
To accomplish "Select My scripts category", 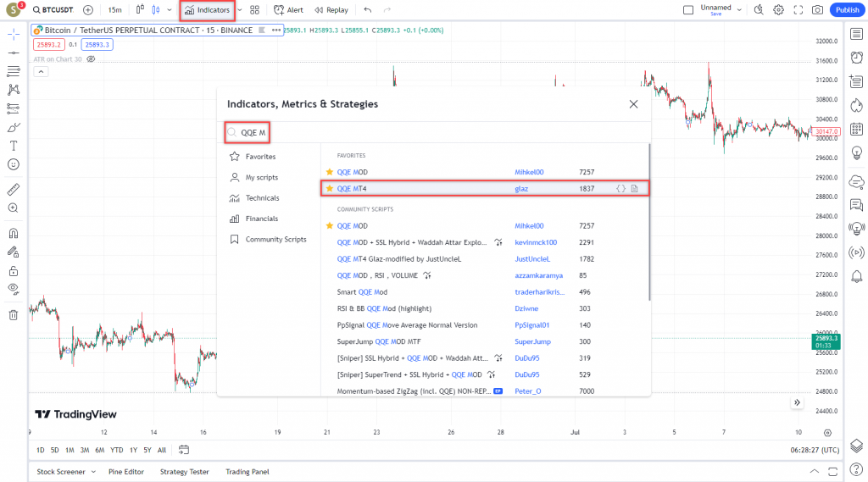I will 254,178.
